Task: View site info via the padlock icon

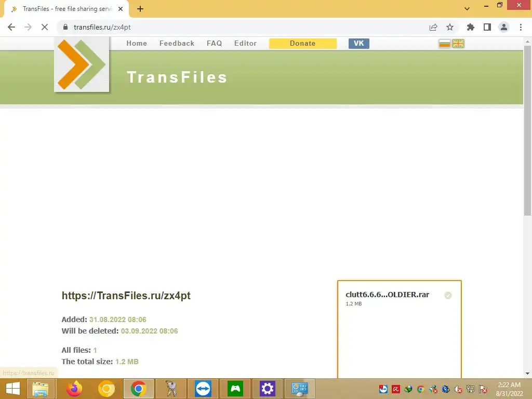Action: [65, 27]
